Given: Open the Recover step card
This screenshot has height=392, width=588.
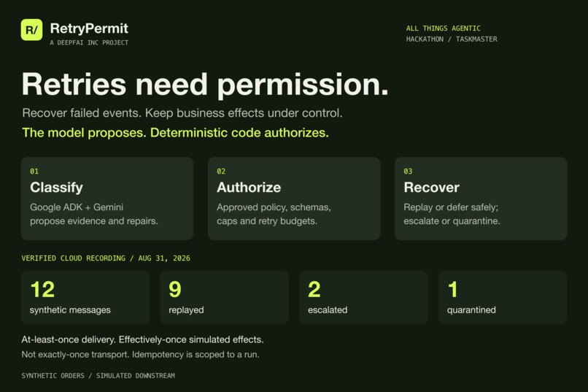Looking at the screenshot, I should coord(481,199).
